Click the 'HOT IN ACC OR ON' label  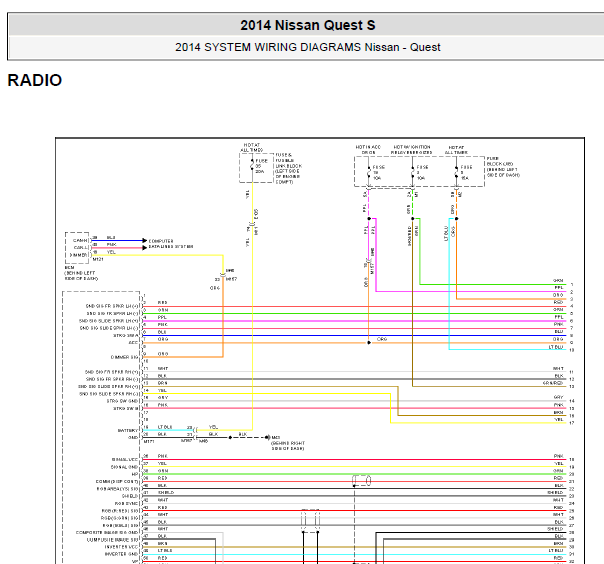click(x=368, y=149)
